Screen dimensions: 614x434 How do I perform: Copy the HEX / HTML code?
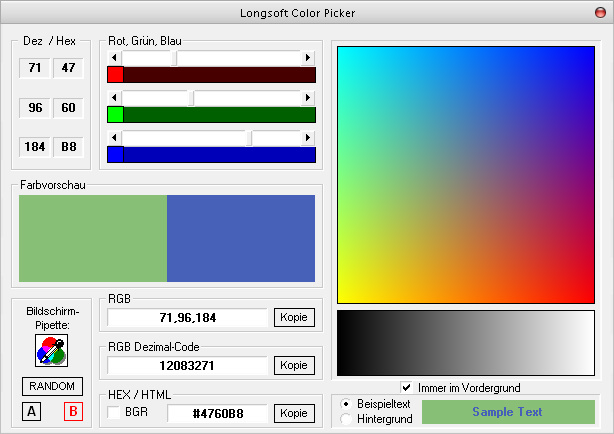point(294,413)
